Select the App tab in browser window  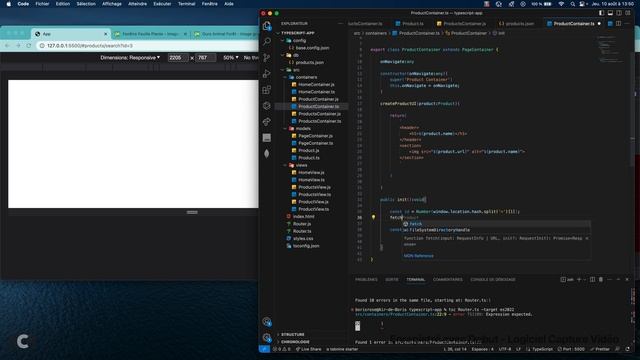click(x=71, y=34)
